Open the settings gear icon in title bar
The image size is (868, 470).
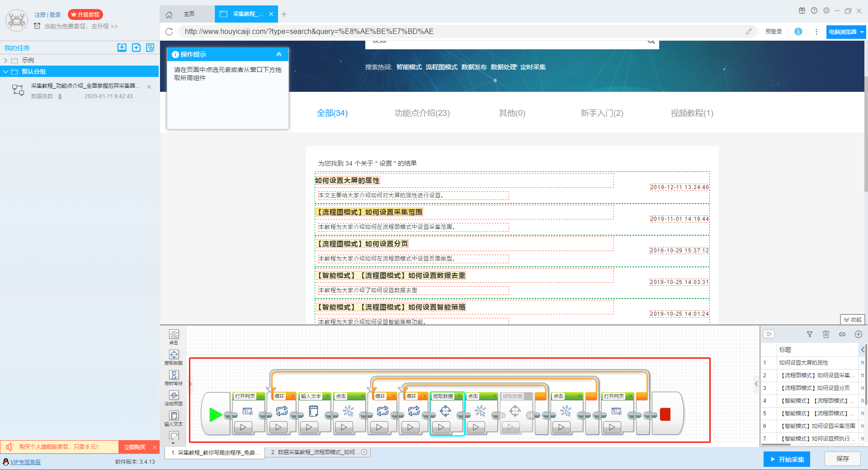tap(826, 10)
